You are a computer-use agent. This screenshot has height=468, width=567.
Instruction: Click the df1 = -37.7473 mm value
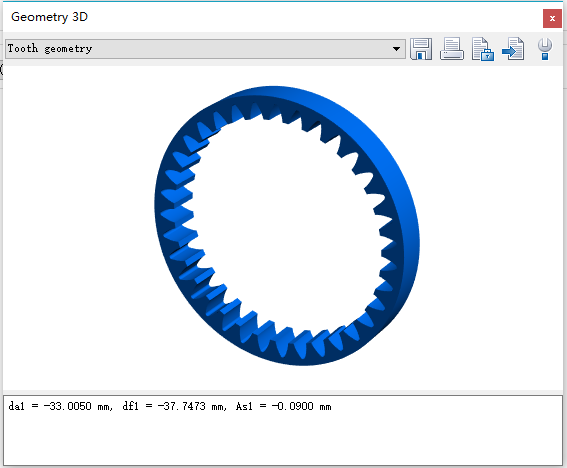point(174,406)
